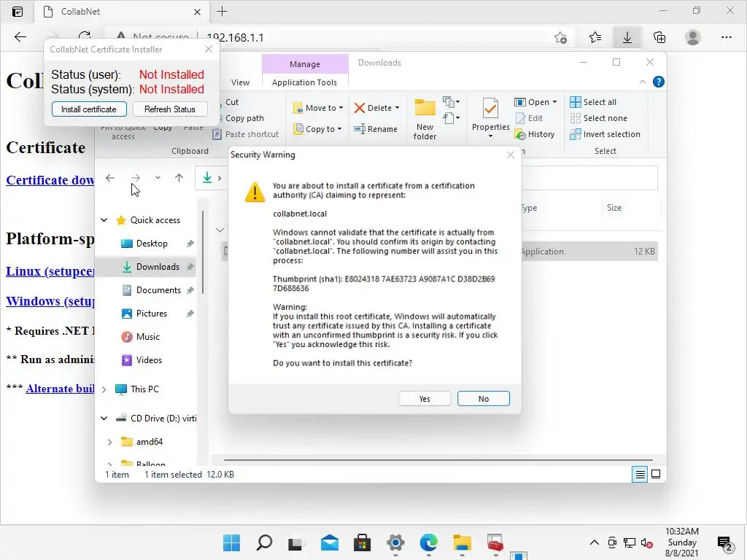The image size is (747, 560).
Task: Open the Manage ribbon tab in Explorer
Action: pos(305,64)
